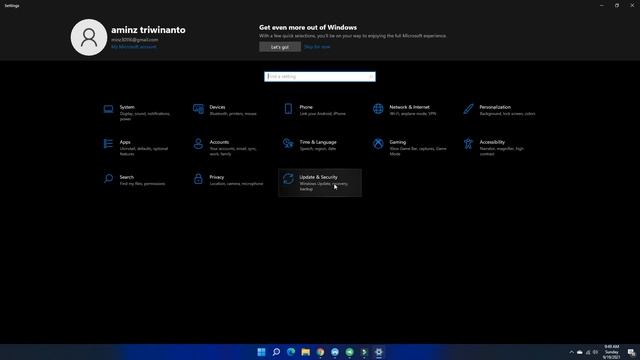Click the Let's go! button
The width and height of the screenshot is (640, 360).
[x=280, y=47]
